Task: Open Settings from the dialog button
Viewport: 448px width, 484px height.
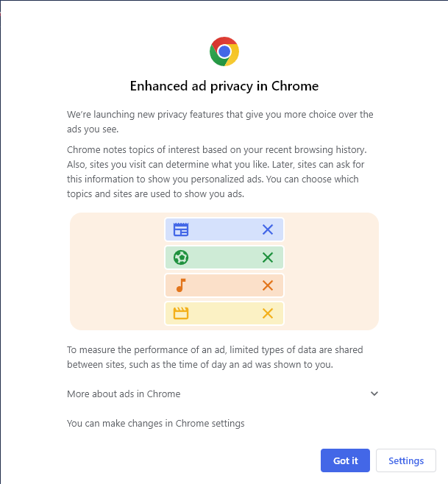Action: [406, 460]
